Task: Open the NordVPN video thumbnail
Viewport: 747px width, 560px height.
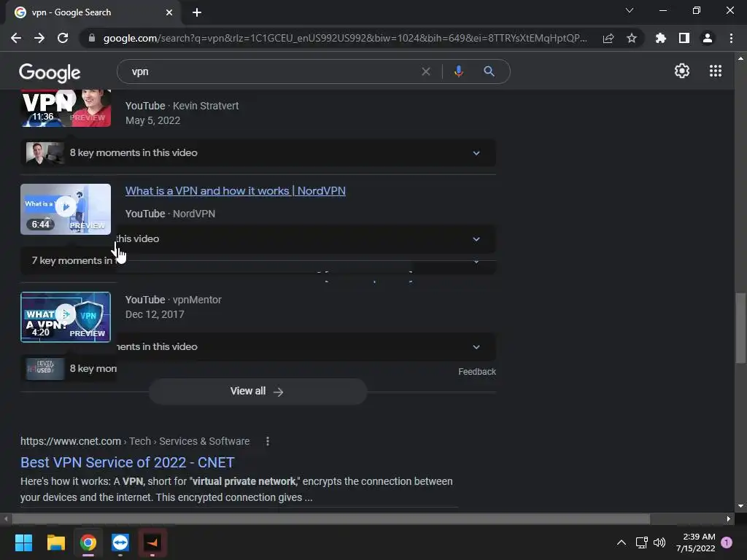Action: click(66, 209)
